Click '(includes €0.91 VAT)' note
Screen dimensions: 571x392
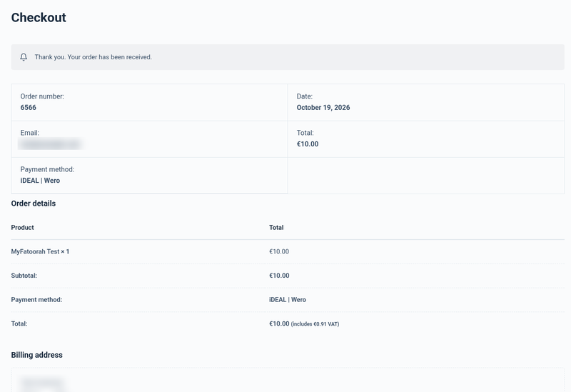pyautogui.click(x=315, y=324)
